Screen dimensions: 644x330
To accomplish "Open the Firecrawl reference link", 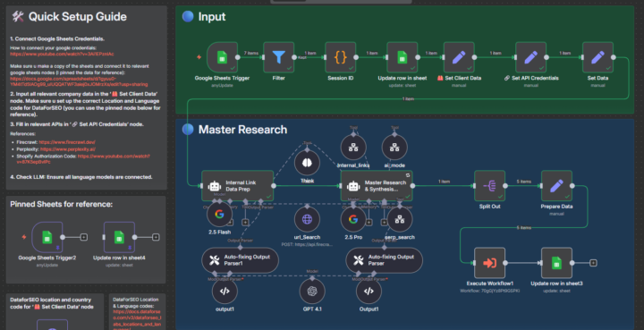I will [x=67, y=142].
